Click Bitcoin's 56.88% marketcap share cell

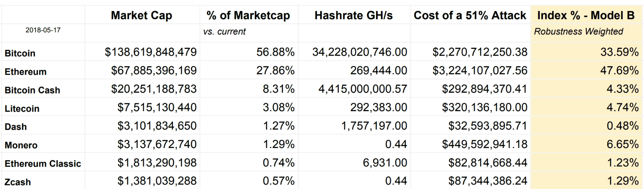[x=275, y=52]
